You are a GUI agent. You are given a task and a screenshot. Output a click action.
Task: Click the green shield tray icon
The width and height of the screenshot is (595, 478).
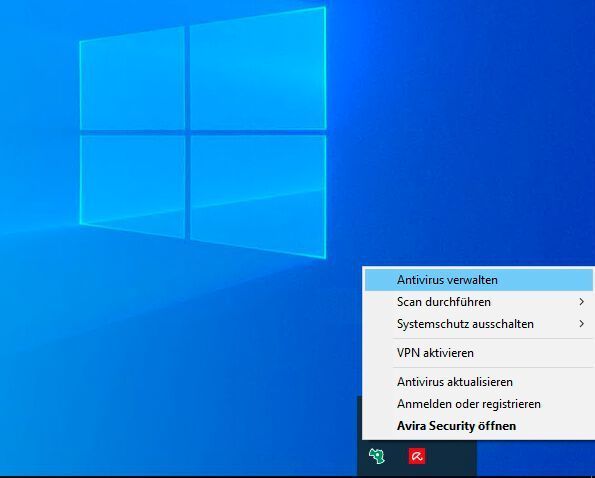[x=377, y=456]
